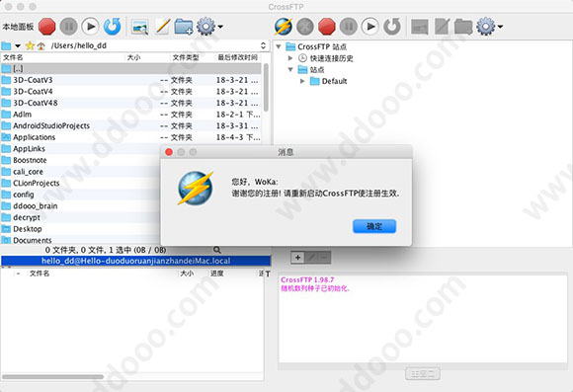Open remote panel gear settings dropdown

tap(490, 27)
